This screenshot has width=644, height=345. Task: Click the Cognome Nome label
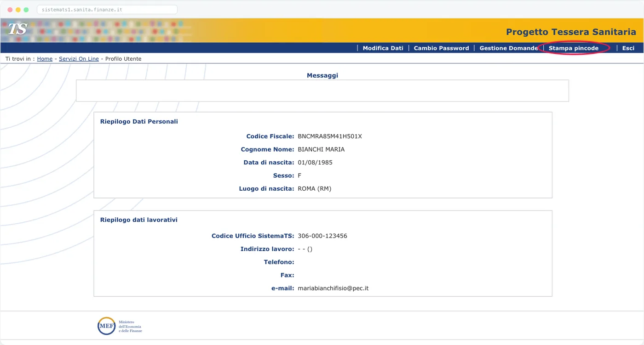click(x=267, y=149)
